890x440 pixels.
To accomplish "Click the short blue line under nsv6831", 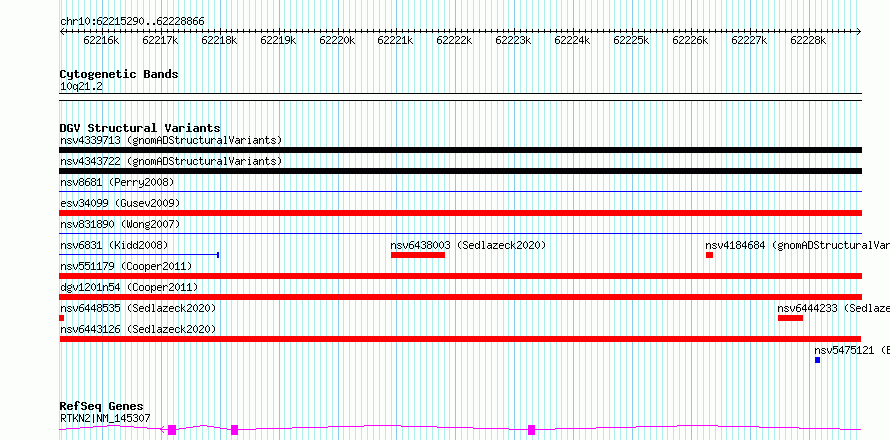I will point(139,255).
